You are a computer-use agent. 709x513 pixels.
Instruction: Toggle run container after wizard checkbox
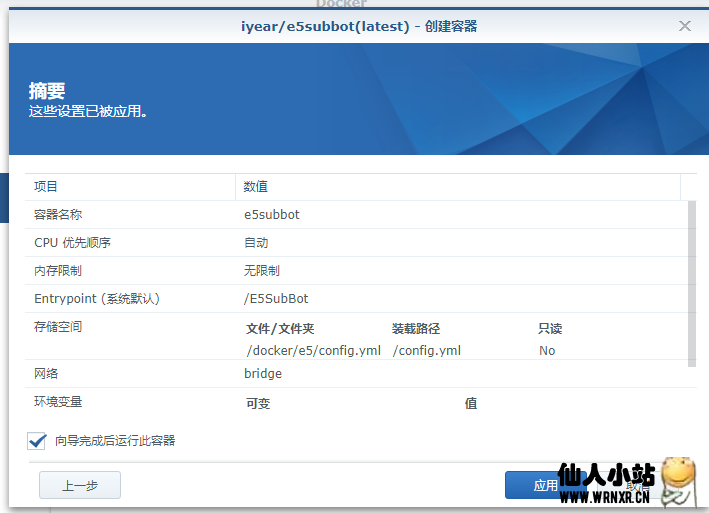[x=37, y=441]
